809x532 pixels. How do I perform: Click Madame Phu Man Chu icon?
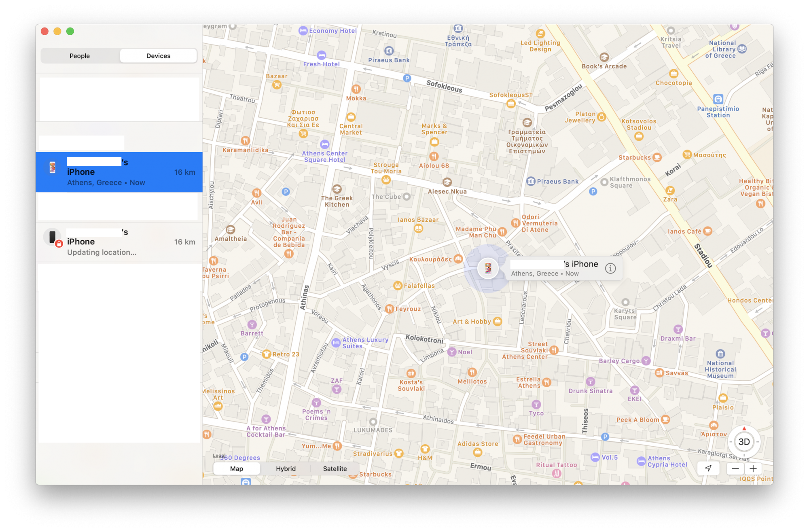pos(502,232)
